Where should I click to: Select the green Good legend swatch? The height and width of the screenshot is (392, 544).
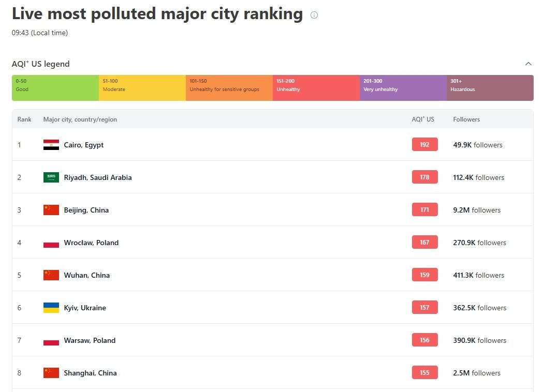coord(55,88)
